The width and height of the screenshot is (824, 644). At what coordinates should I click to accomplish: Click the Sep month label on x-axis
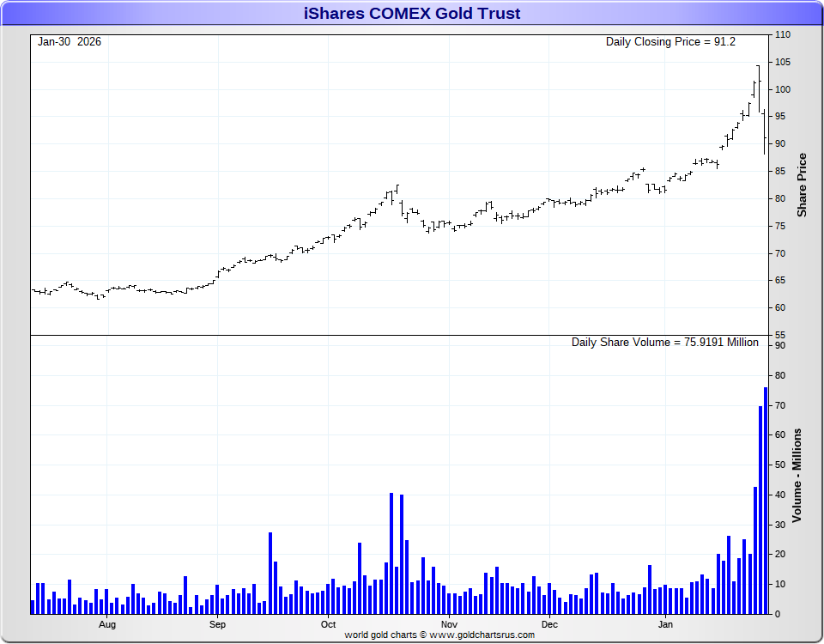click(x=217, y=624)
